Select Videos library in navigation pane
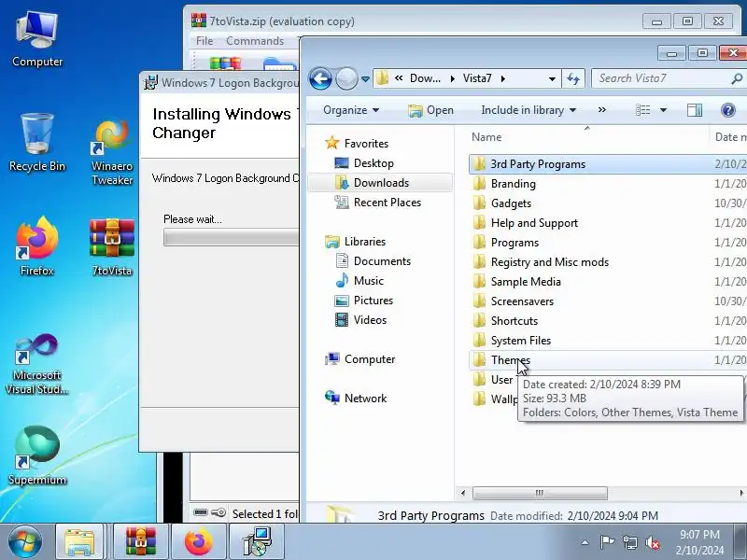The width and height of the screenshot is (747, 560). click(370, 320)
